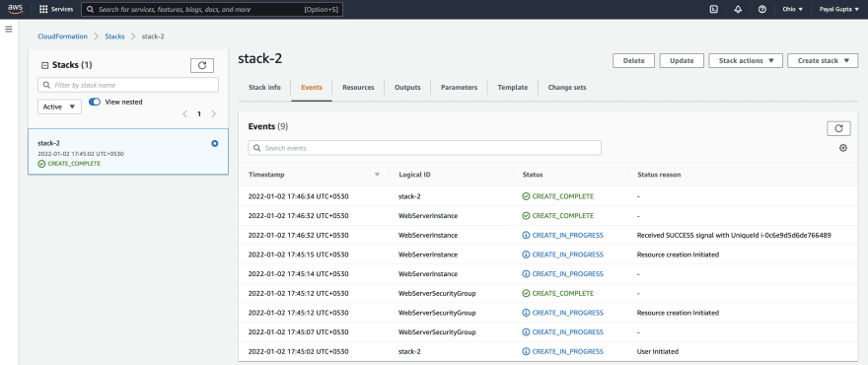
Task: Click timestamp 2022-01-02 17:45:14 cell
Action: pos(298,274)
